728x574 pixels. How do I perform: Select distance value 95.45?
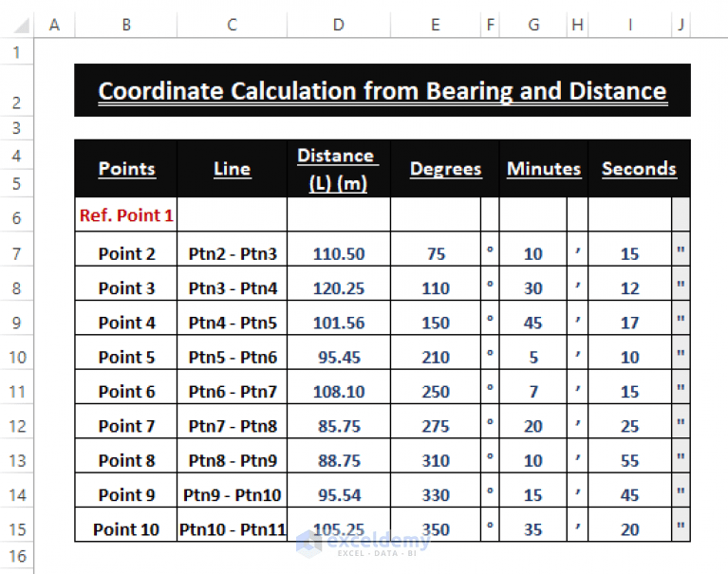pyautogui.click(x=339, y=353)
